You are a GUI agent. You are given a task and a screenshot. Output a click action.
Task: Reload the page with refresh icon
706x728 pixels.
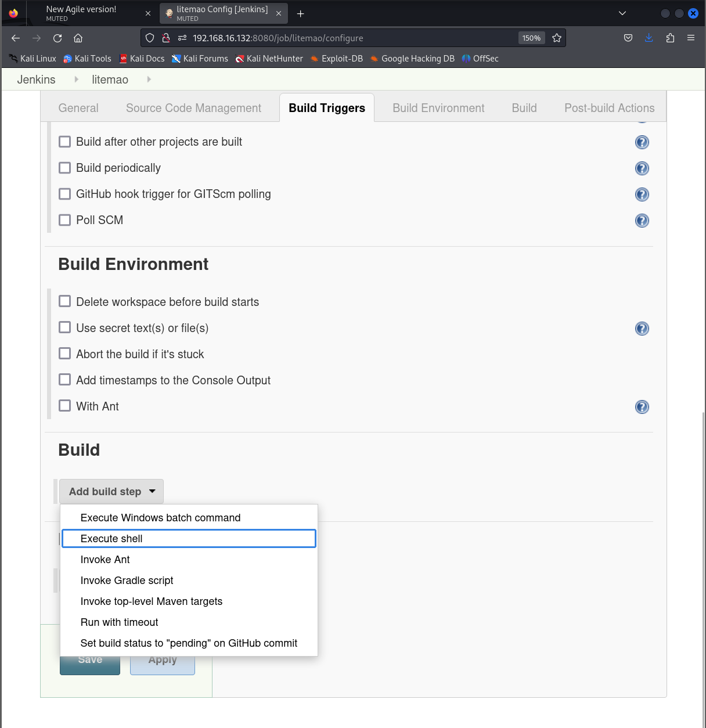click(x=57, y=38)
